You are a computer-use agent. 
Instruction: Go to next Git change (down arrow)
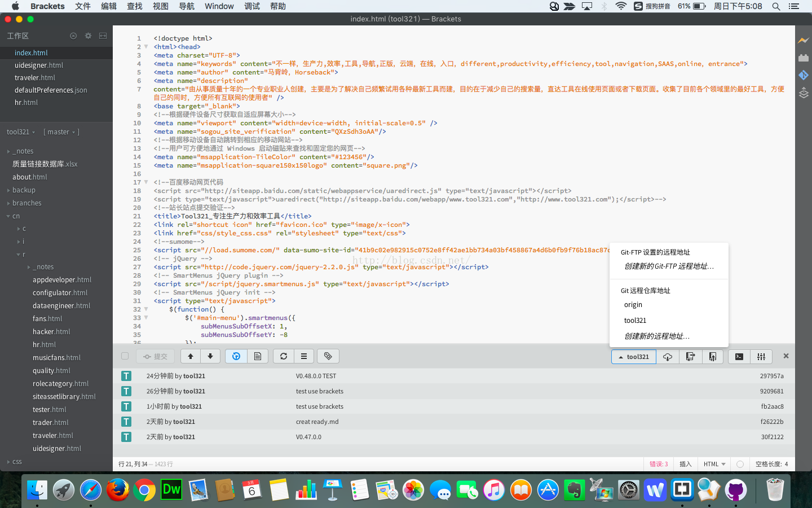(210, 356)
